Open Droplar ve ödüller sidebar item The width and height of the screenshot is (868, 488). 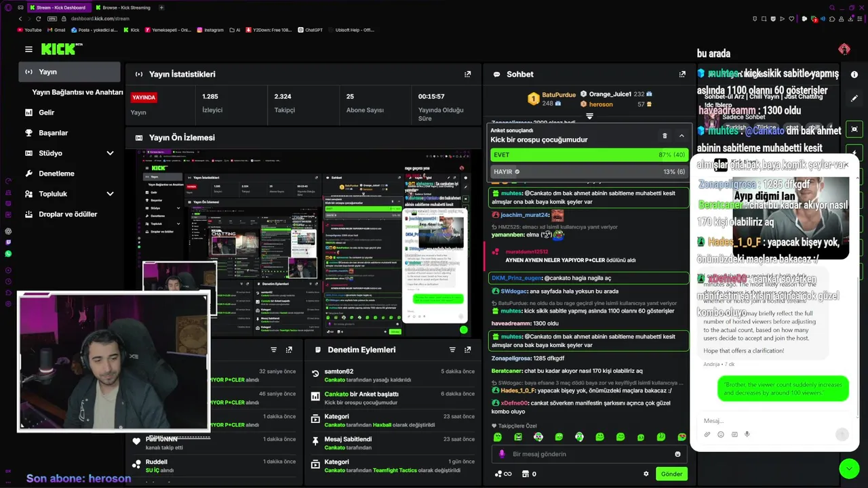69,214
